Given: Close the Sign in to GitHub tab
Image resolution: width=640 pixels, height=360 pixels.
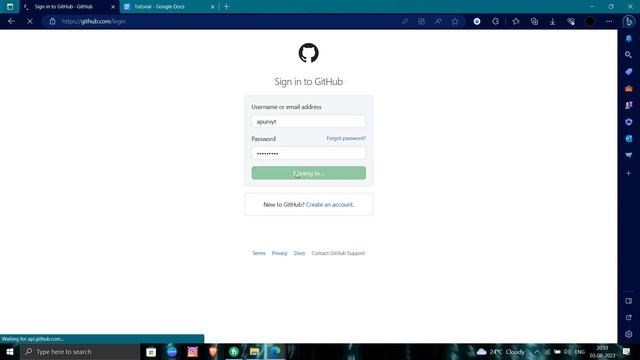Looking at the screenshot, I should tap(113, 7).
